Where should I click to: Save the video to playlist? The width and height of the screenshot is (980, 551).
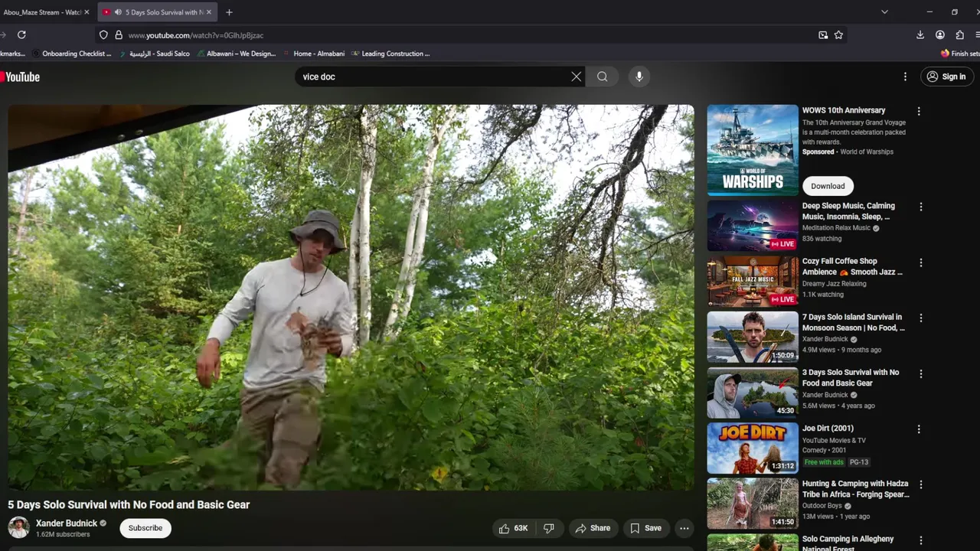point(645,528)
